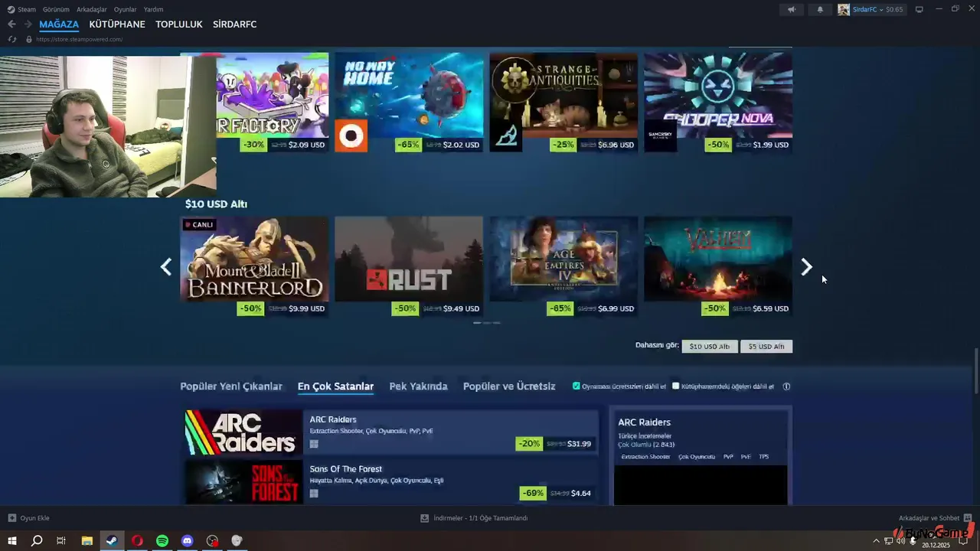Screen dimensions: 980x551
Task: Expand the system tray hidden icons chevron
Action: point(876,540)
